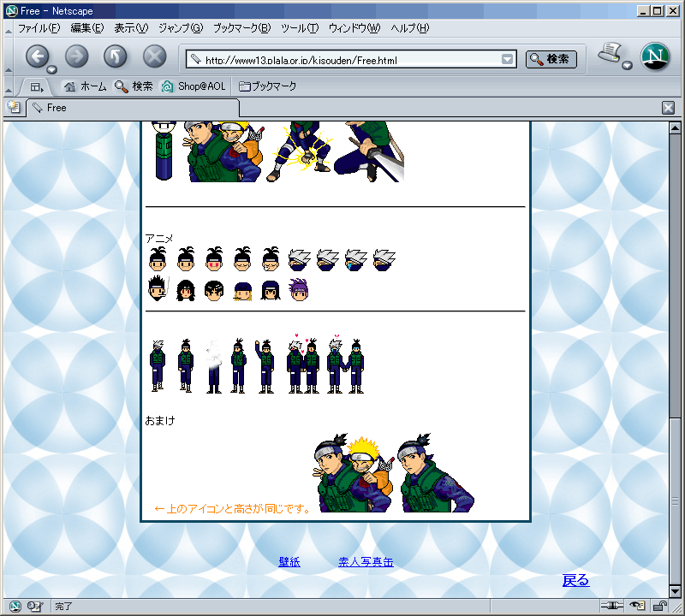Click the 壁紙 link
This screenshot has width=685, height=616.
(289, 561)
